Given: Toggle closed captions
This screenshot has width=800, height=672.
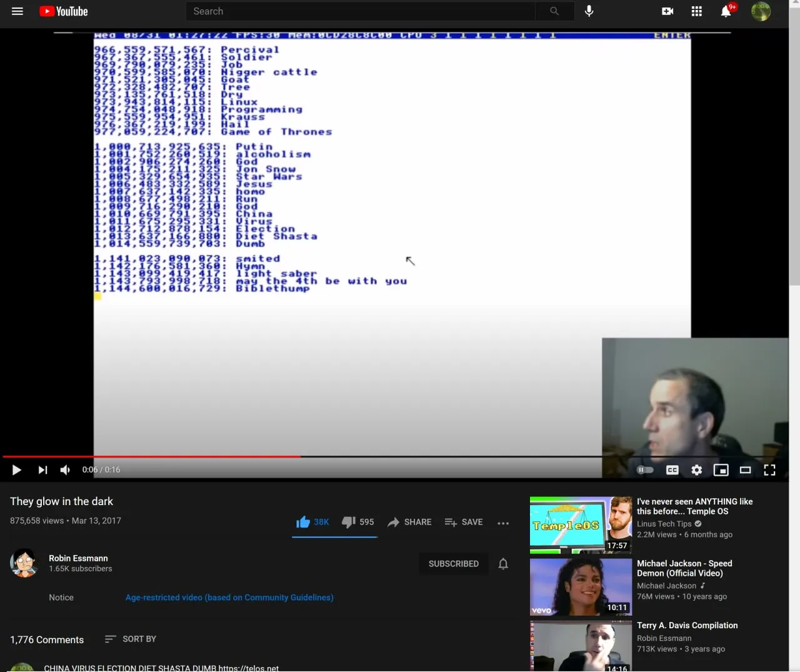Looking at the screenshot, I should [x=672, y=469].
